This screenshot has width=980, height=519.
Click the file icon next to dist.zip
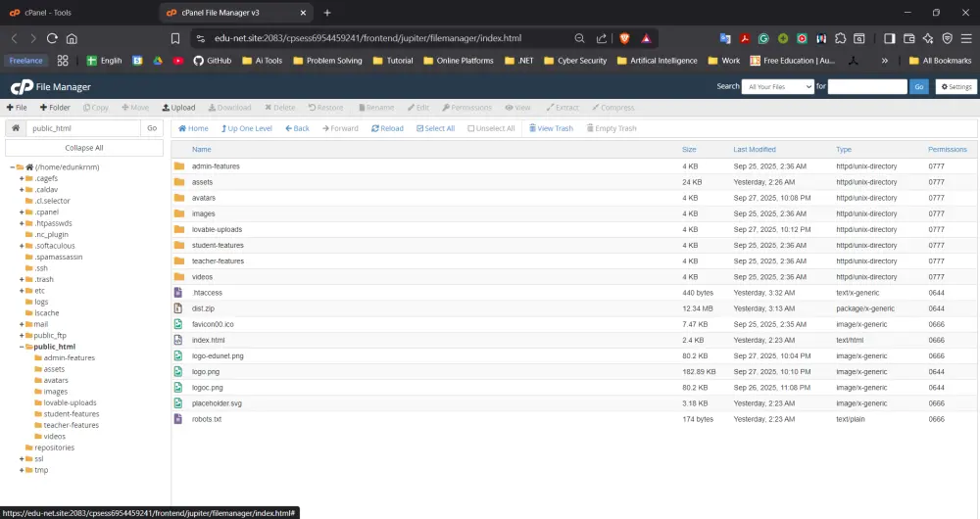click(178, 308)
